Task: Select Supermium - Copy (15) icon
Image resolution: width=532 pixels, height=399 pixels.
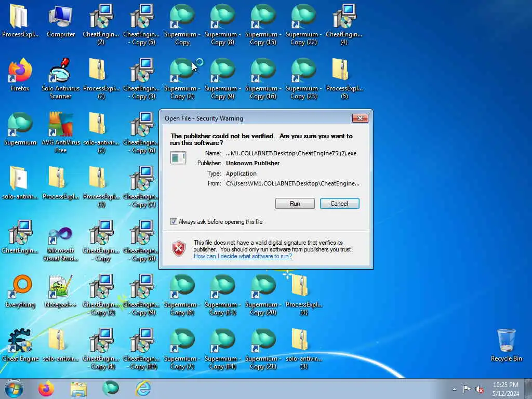Action: (x=263, y=24)
